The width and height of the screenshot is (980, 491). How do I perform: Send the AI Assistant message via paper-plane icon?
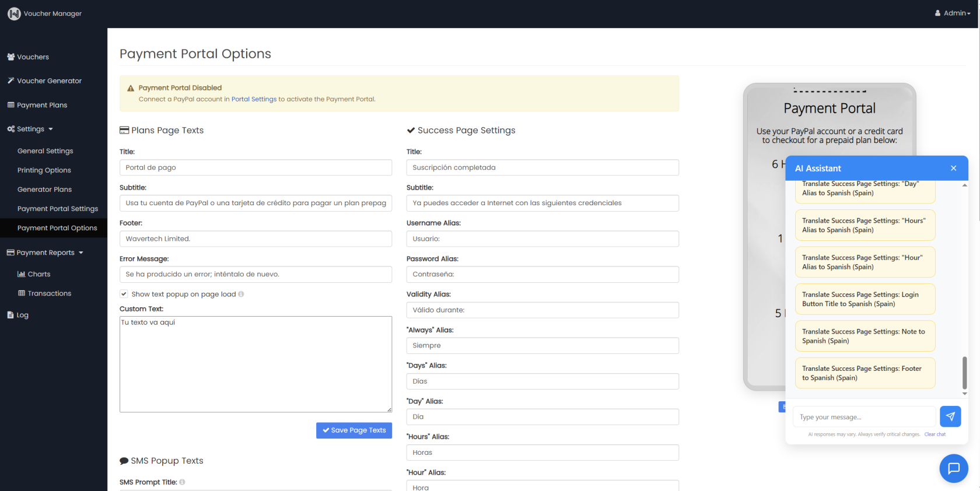tap(950, 416)
